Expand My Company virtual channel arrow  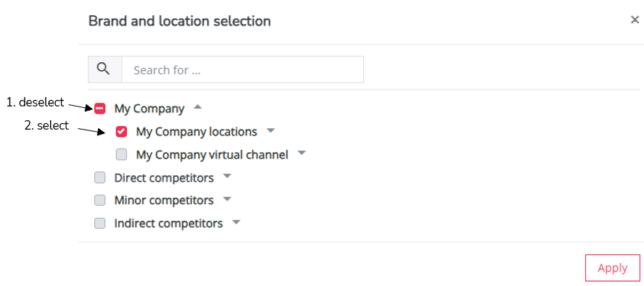tap(302, 153)
